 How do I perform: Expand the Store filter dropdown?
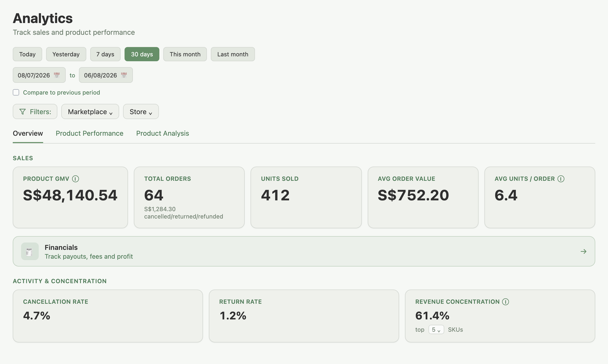tap(141, 112)
